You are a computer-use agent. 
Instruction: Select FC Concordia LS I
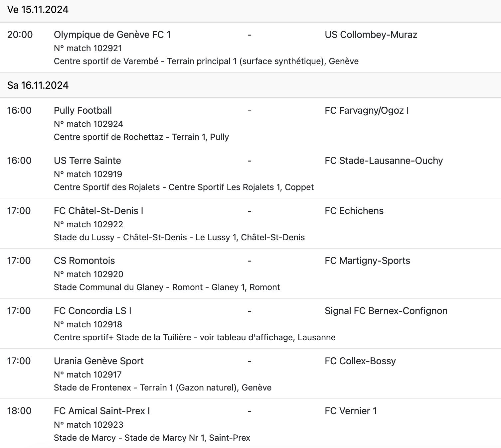(x=92, y=311)
